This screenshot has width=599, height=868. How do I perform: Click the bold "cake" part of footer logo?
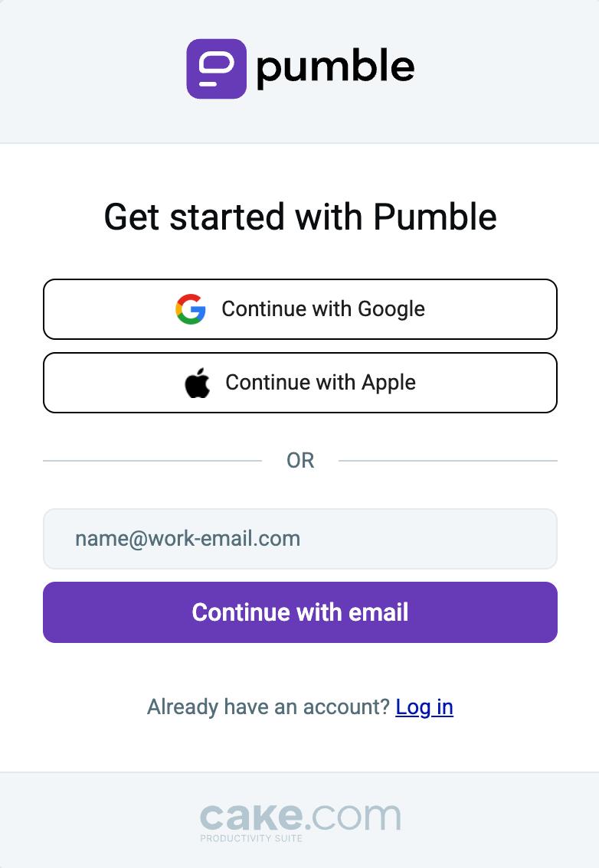[x=251, y=817]
